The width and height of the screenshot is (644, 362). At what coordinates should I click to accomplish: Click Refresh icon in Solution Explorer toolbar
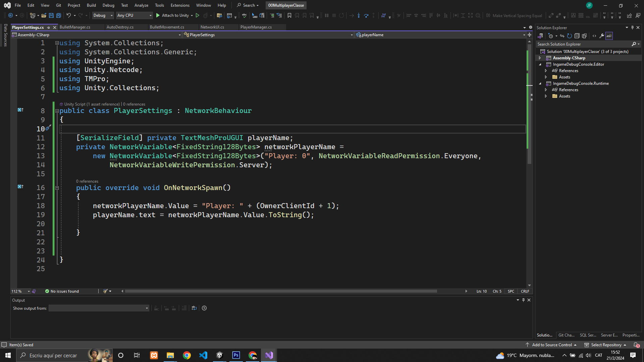(570, 36)
